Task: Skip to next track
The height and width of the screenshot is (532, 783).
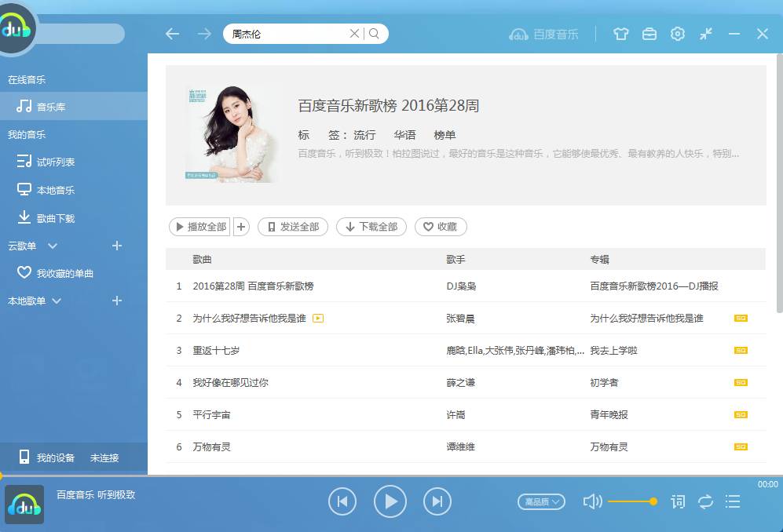Action: coord(437,501)
